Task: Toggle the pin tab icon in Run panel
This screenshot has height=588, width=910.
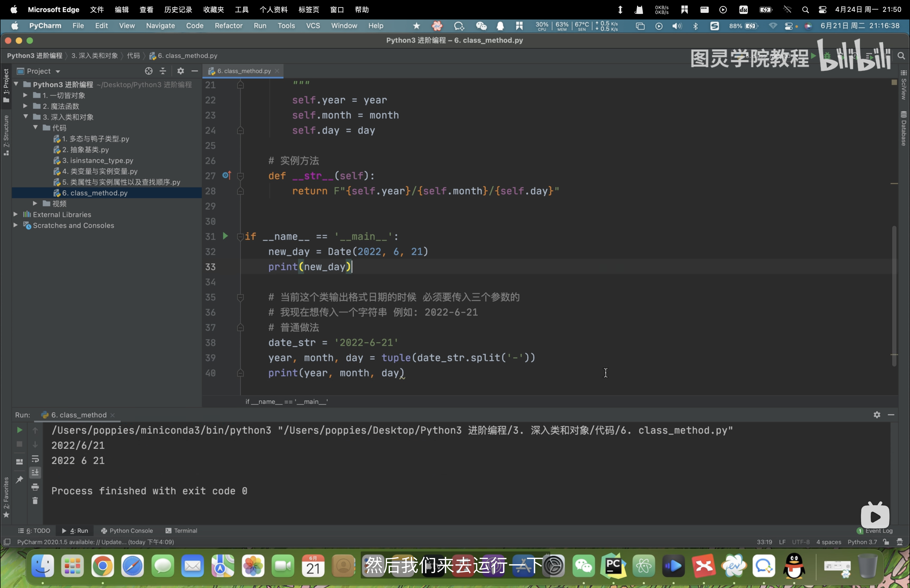Action: [x=19, y=479]
